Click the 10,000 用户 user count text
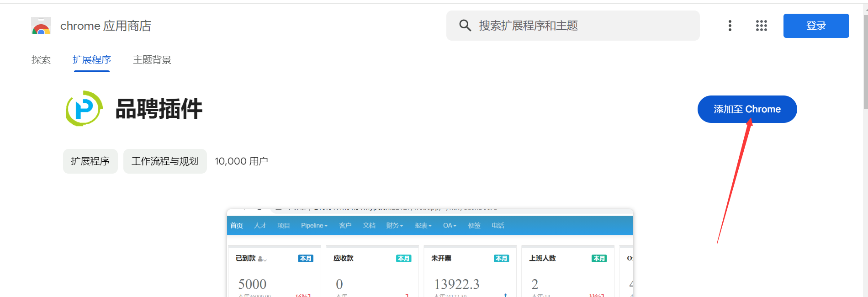Viewport: 868px width, 297px height. [x=241, y=161]
